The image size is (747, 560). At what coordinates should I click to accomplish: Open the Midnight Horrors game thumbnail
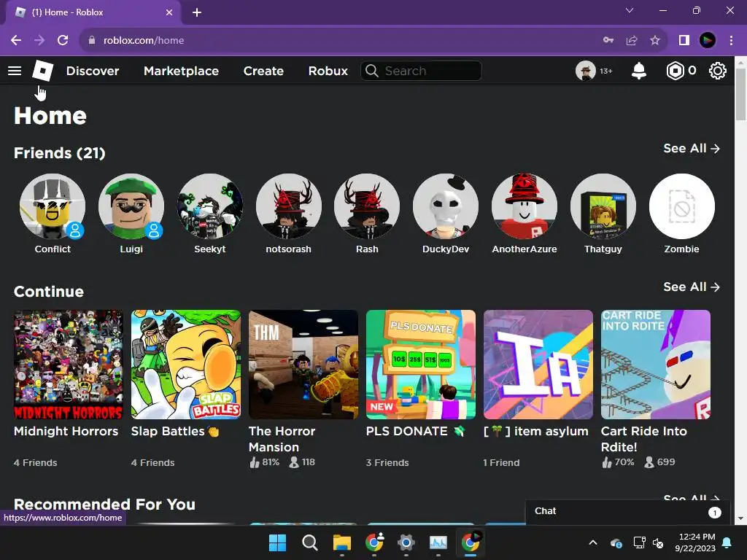coord(68,365)
